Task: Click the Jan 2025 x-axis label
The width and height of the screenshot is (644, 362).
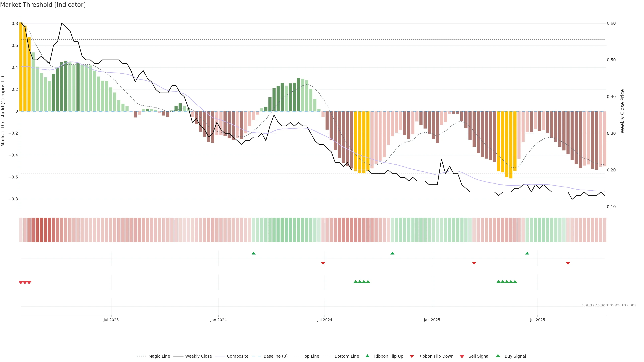Action: coord(432,320)
